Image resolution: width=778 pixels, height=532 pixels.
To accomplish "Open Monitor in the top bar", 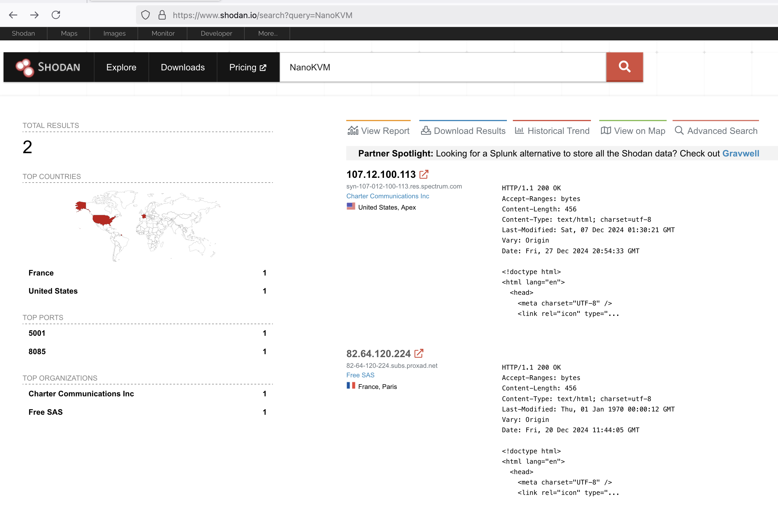I will [x=163, y=34].
